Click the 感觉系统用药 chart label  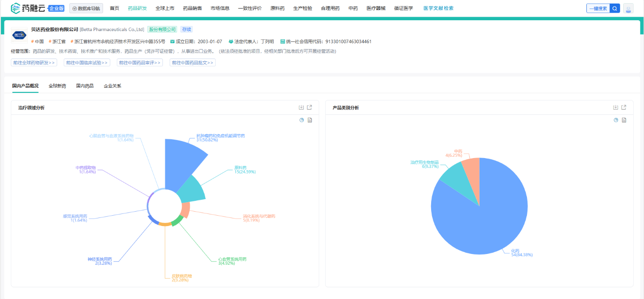click(x=75, y=218)
